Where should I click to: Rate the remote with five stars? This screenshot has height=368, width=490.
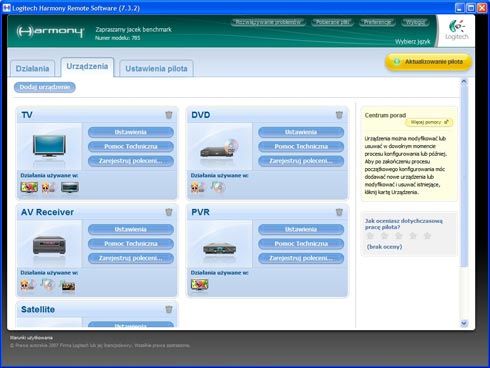(427, 236)
